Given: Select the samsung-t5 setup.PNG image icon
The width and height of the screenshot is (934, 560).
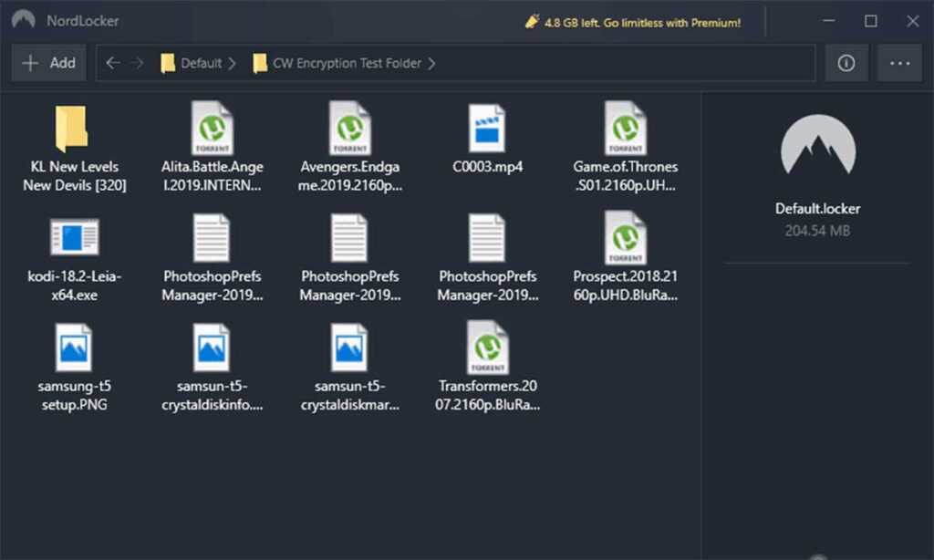Looking at the screenshot, I should 73,347.
